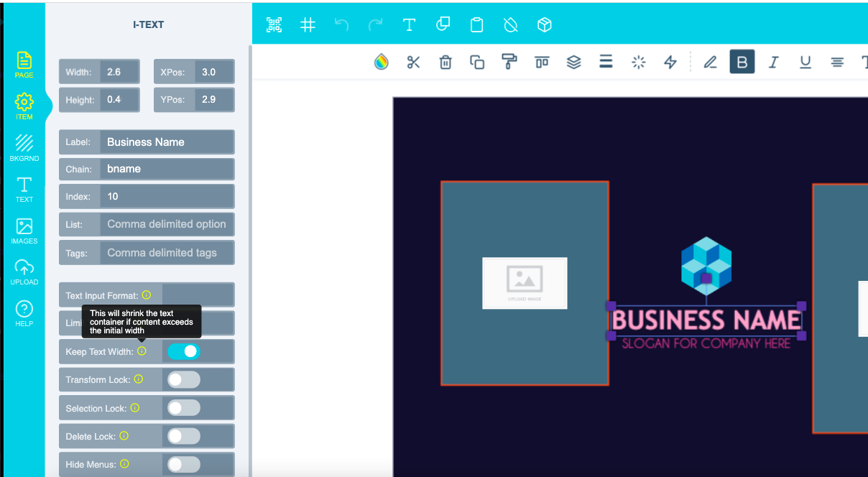Edit the Index field value 10
The height and width of the screenshot is (477, 868).
(x=167, y=196)
